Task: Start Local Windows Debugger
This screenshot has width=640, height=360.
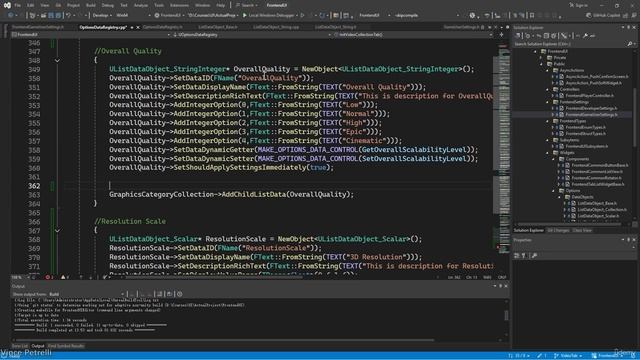Action: 268,16
